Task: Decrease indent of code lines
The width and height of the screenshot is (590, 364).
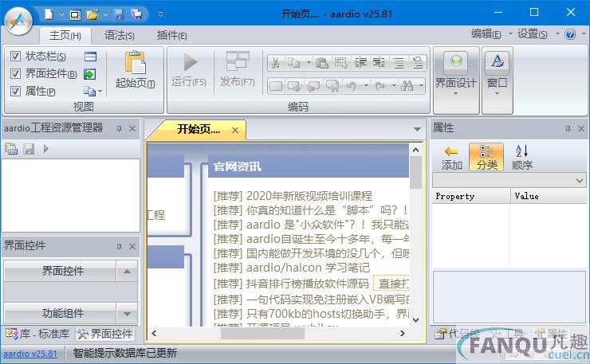Action: [x=379, y=63]
